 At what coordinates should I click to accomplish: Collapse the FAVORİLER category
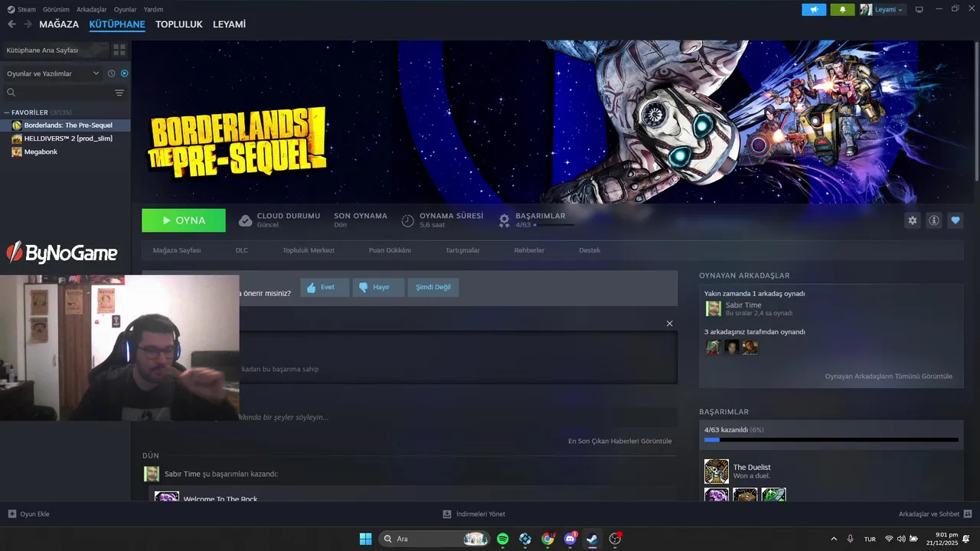click(7, 112)
